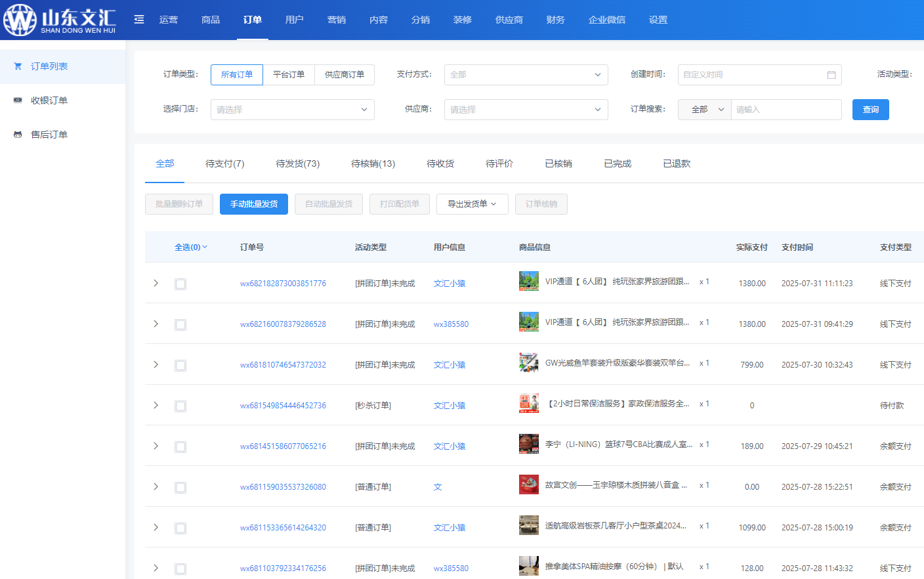Check the box for order wx681451586077065216
This screenshot has width=924, height=579.
point(180,447)
